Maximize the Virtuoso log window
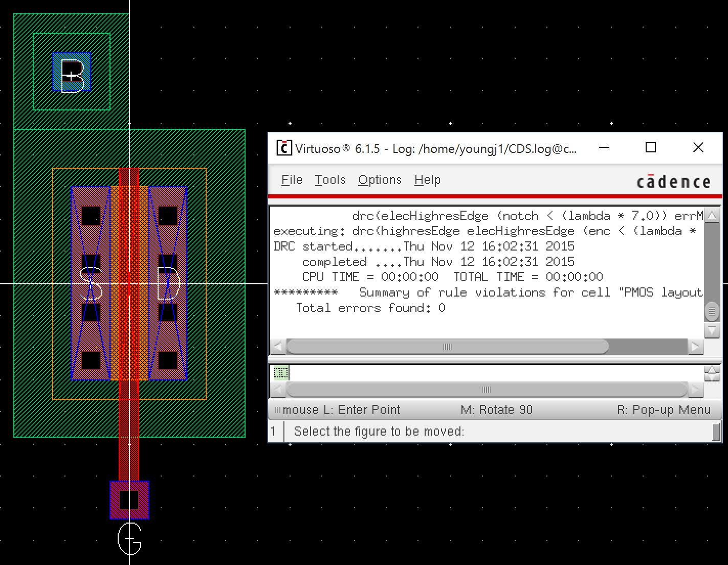This screenshot has width=728, height=565. coord(651,148)
